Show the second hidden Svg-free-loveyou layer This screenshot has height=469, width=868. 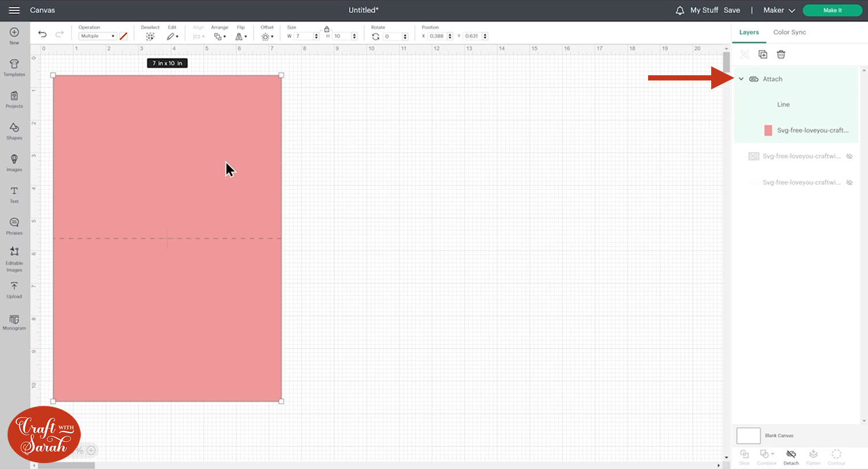tap(849, 182)
